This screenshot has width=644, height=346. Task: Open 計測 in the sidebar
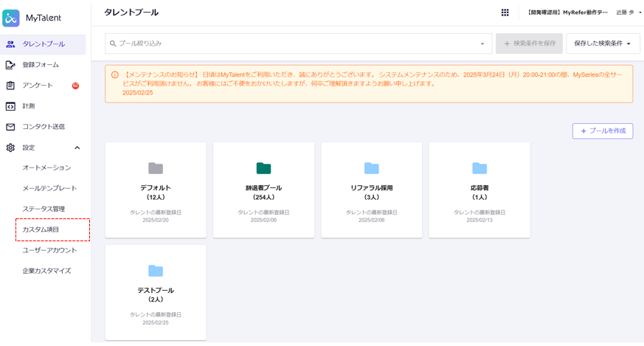click(x=29, y=106)
